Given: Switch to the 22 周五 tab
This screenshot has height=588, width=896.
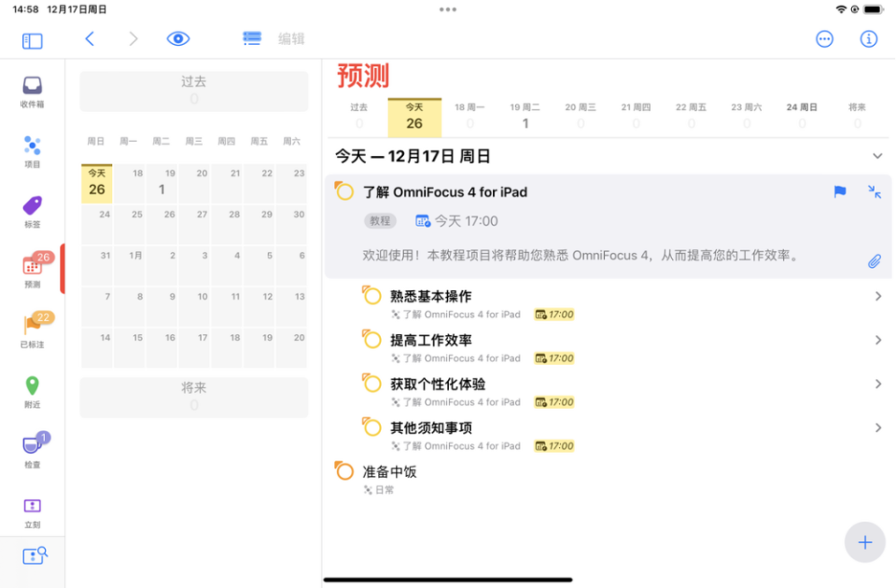Looking at the screenshot, I should [x=692, y=116].
